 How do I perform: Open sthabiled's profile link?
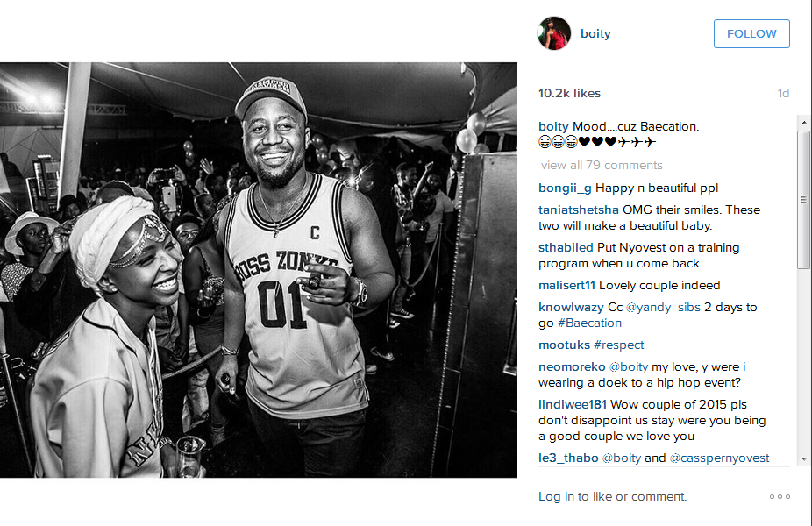(x=566, y=247)
